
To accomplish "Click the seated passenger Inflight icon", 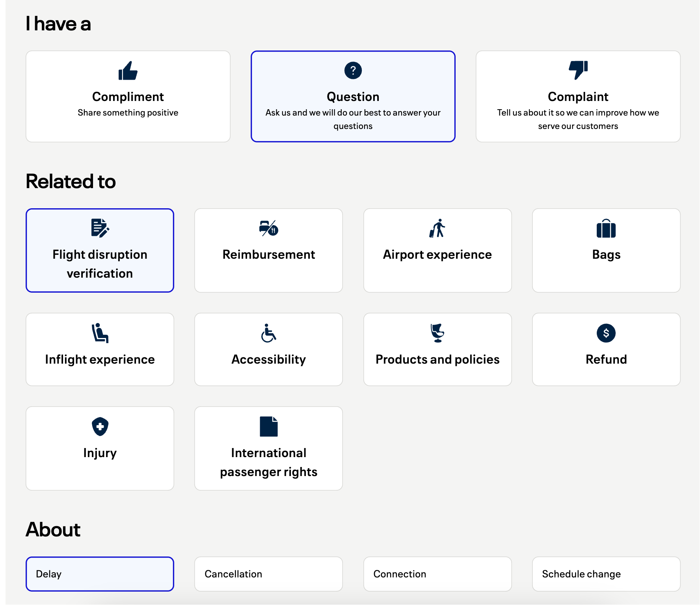I will pos(100,333).
